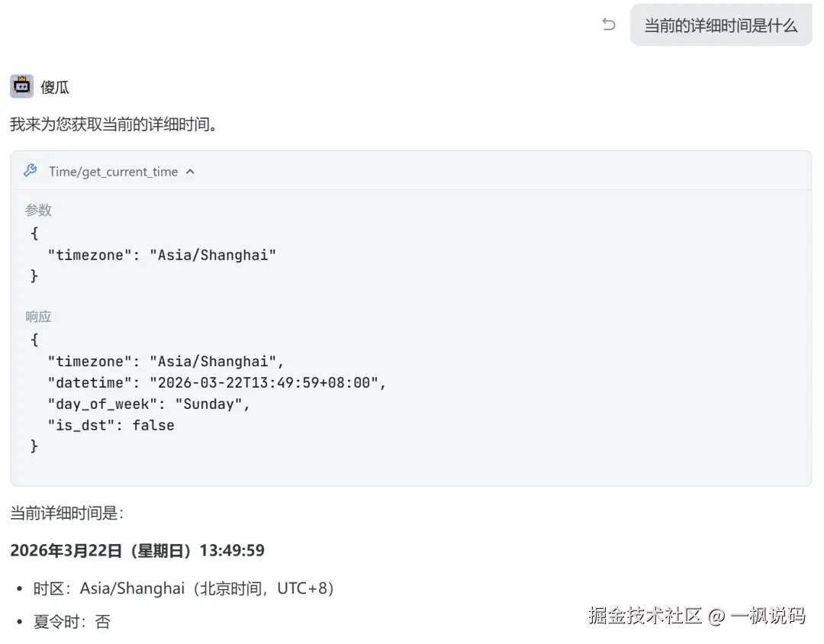Click the 响应 section label
The image size is (824, 644).
click(x=39, y=317)
